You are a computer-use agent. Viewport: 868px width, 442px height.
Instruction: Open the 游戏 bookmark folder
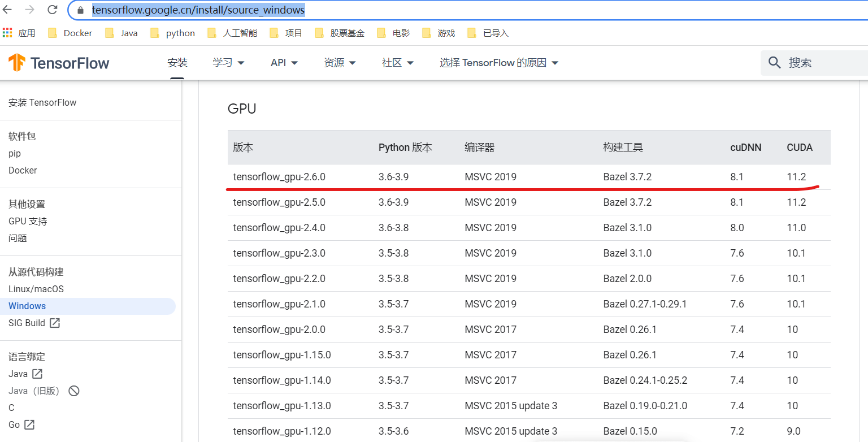(x=439, y=33)
